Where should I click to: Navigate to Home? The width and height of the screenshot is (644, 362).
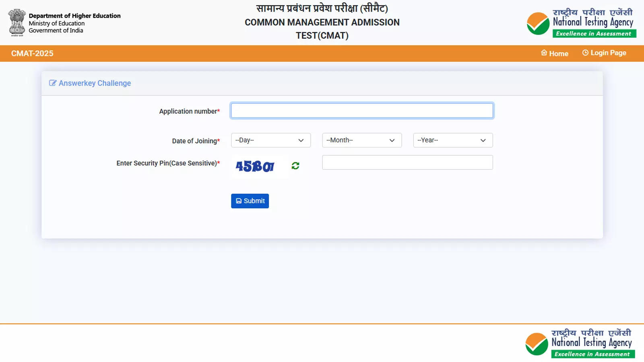559,53
